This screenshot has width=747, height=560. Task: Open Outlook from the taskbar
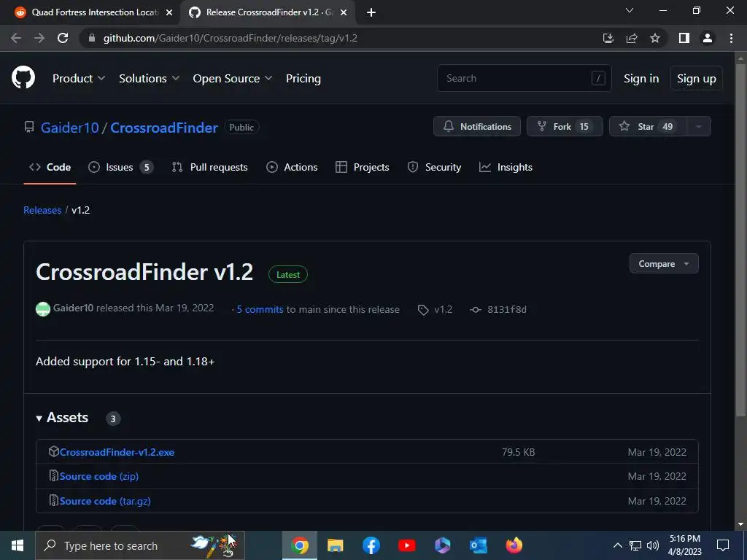[479, 545]
